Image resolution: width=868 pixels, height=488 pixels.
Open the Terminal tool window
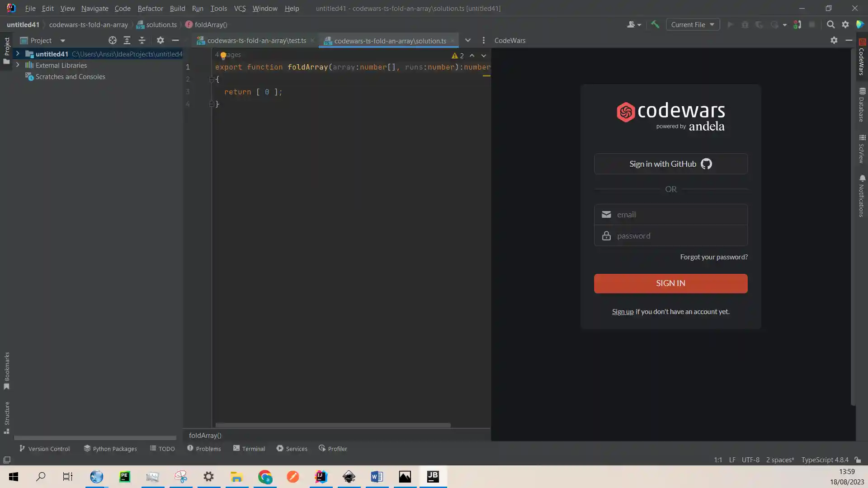point(249,448)
